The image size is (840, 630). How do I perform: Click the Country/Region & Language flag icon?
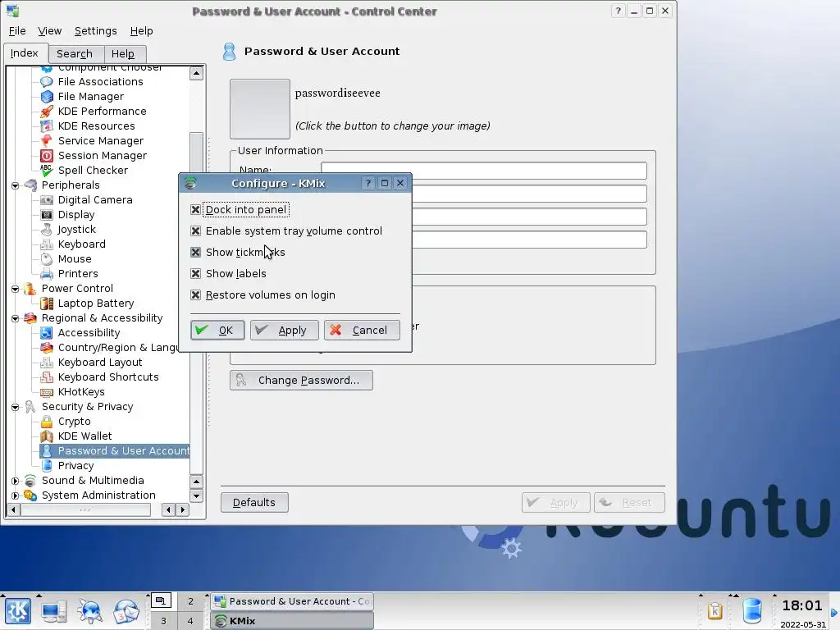click(x=47, y=348)
